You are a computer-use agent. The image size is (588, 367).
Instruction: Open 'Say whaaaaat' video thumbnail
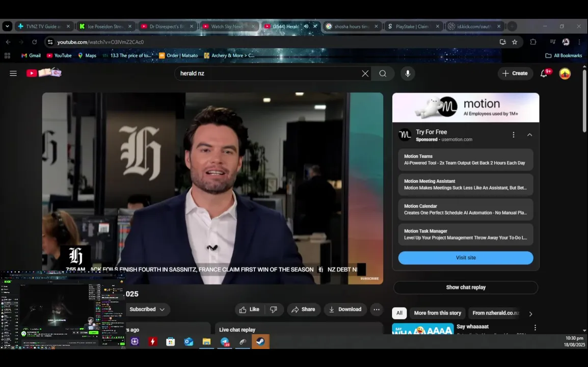click(x=422, y=329)
